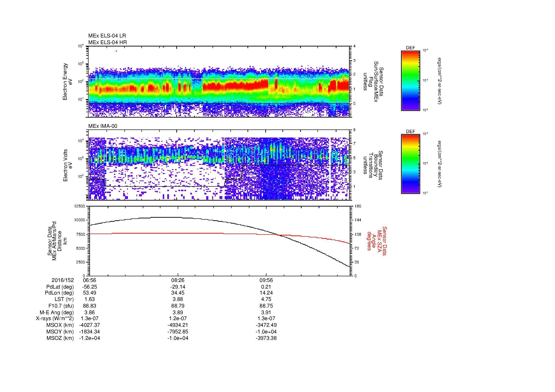Image resolution: width=555 pixels, height=392 pixels.
Task: Click the MSOZ value '-3973.38'
Action: click(266, 338)
